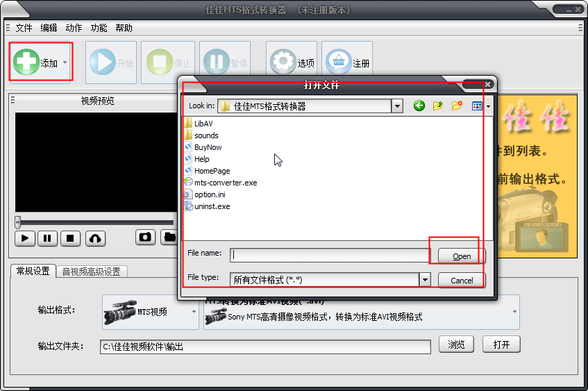Click the Open button in dialog
The width and height of the screenshot is (588, 391).
click(x=462, y=256)
